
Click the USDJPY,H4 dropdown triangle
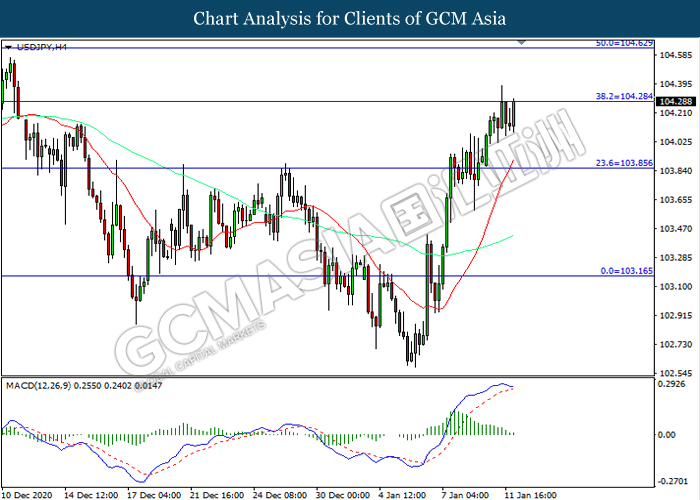click(8, 47)
